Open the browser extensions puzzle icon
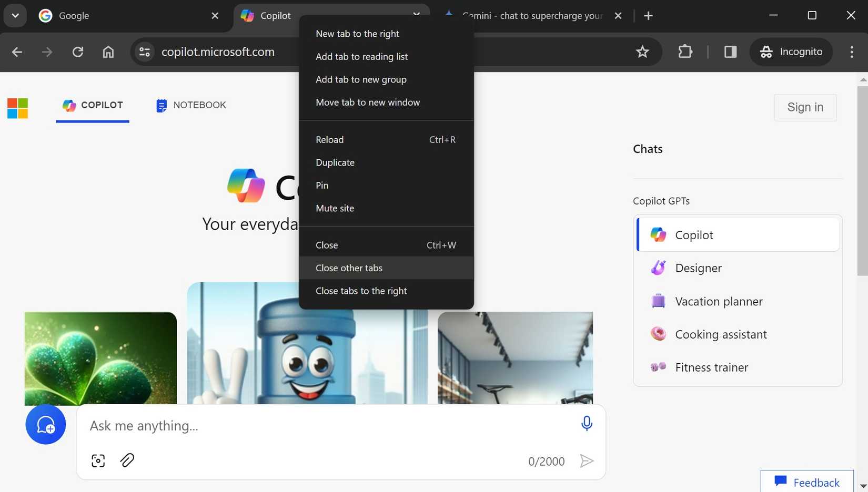The width and height of the screenshot is (868, 492). [685, 52]
